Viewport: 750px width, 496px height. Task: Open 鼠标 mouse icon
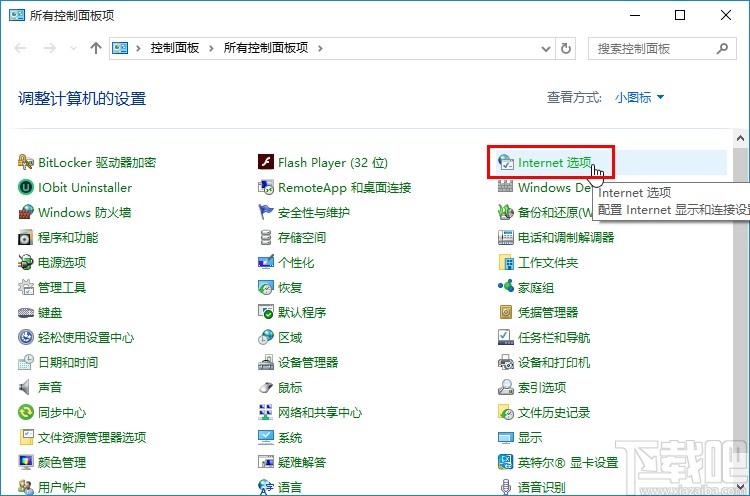point(265,387)
